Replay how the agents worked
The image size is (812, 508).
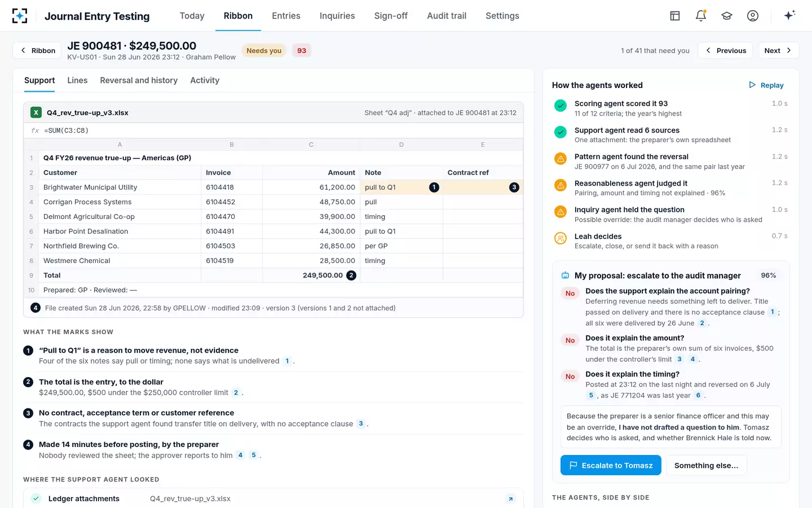(766, 85)
